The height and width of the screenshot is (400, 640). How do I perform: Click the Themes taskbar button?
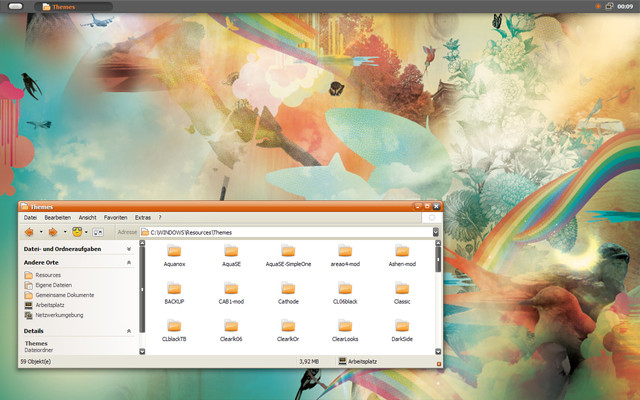tap(73, 7)
